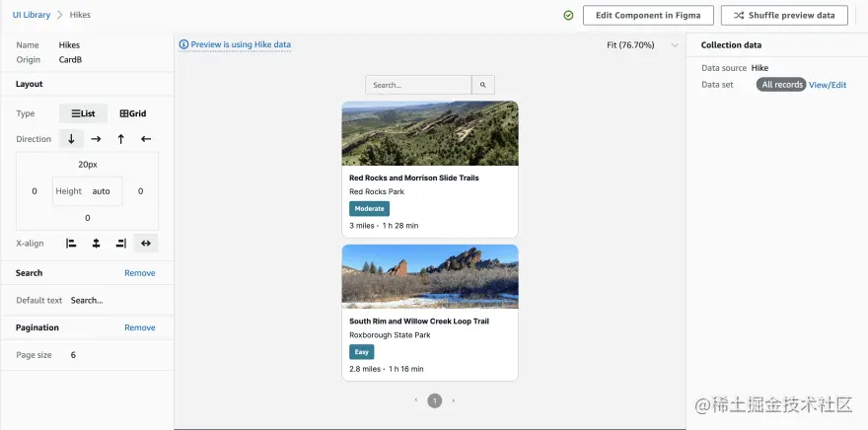Screen dimensions: 868x430
Task: Switch layout type to List
Action: pos(84,113)
